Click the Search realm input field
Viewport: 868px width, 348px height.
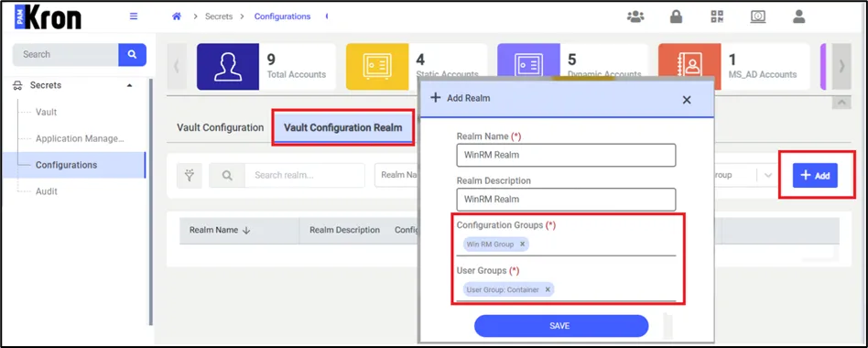coord(305,176)
